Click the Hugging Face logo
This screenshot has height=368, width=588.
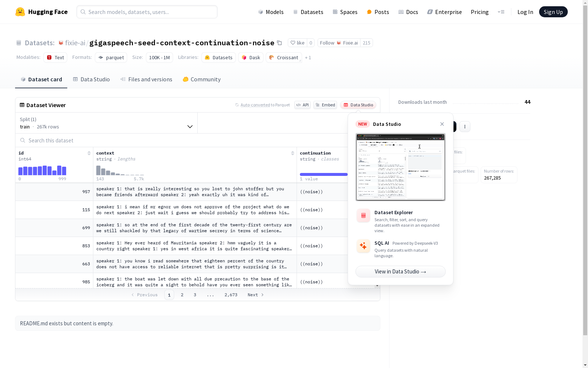41,12
